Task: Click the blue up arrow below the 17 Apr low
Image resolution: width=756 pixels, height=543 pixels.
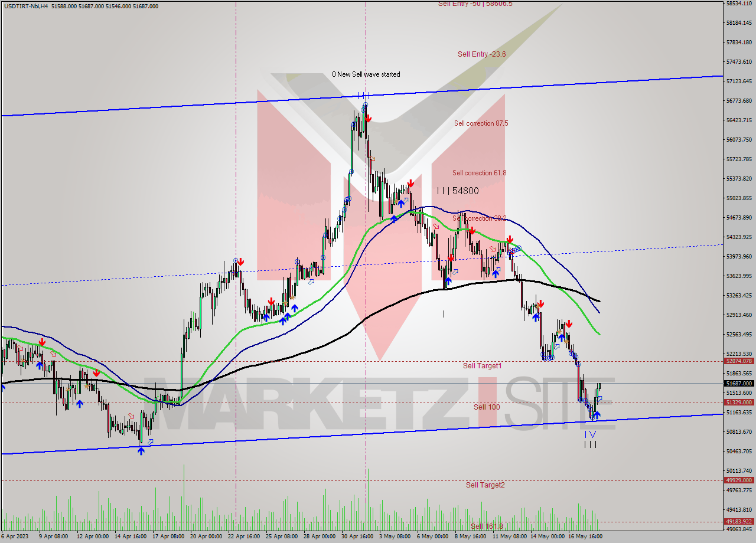Action: (x=141, y=451)
